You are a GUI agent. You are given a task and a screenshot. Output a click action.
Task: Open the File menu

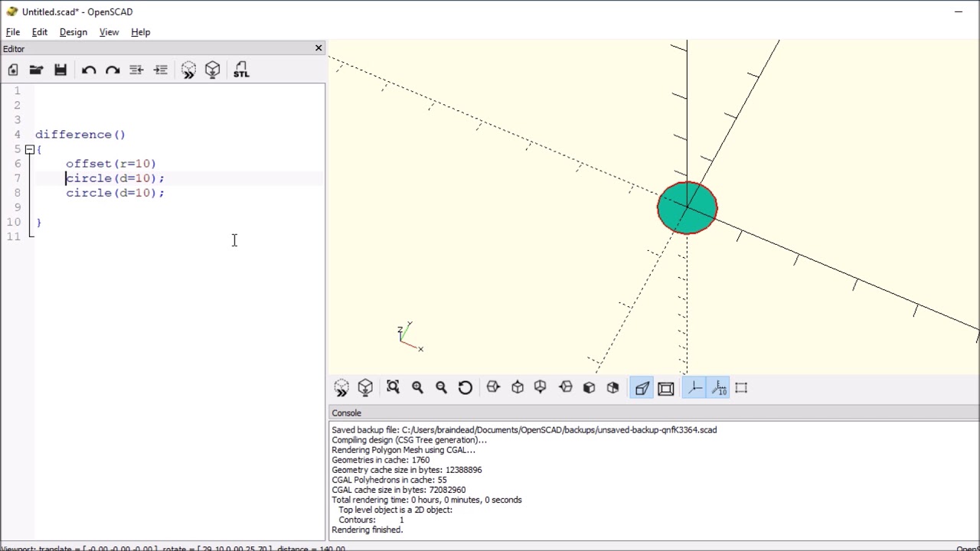tap(13, 32)
